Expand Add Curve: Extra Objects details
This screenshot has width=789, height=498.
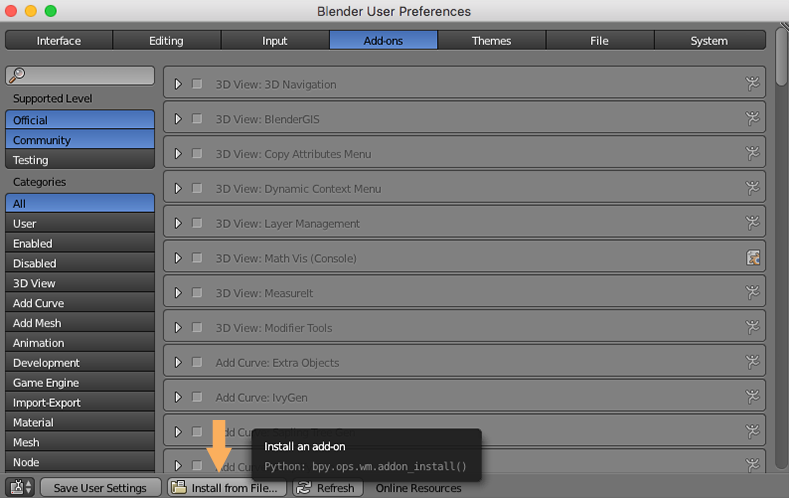click(x=178, y=362)
